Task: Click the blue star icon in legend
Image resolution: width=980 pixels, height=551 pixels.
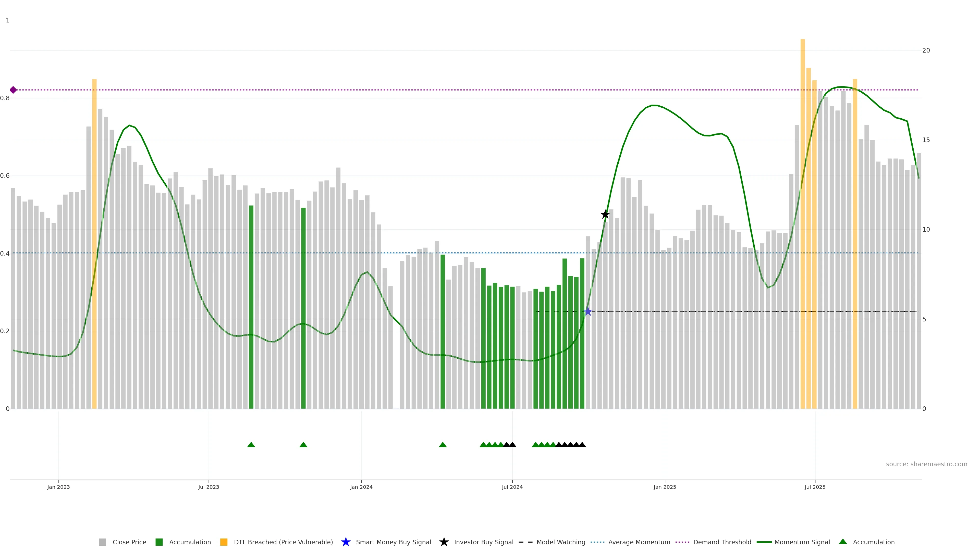Action: point(346,542)
